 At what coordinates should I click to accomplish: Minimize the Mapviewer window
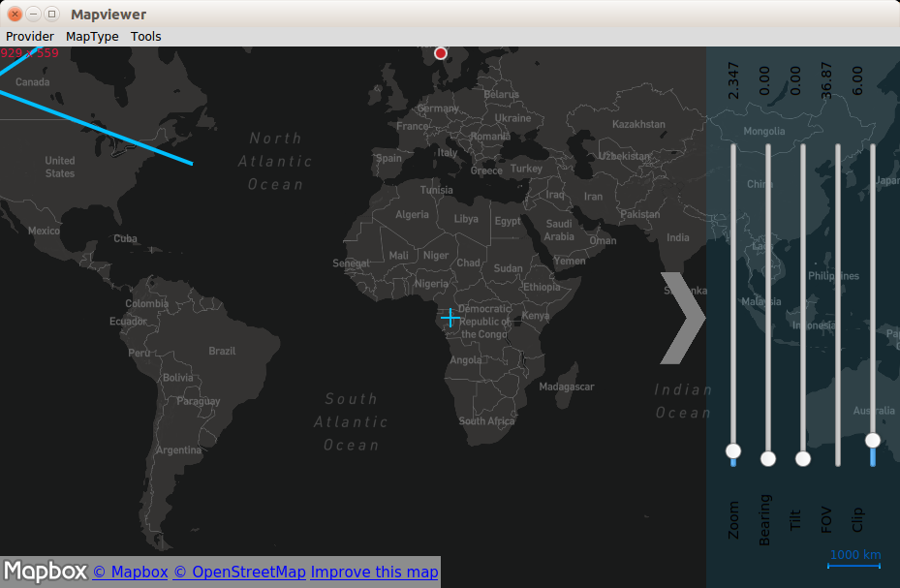coord(33,14)
